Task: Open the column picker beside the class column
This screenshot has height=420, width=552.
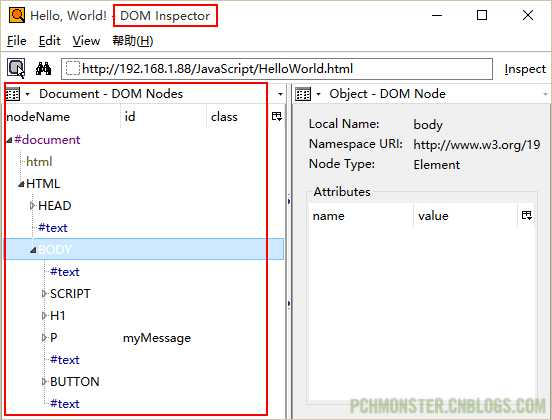Action: coord(277,117)
